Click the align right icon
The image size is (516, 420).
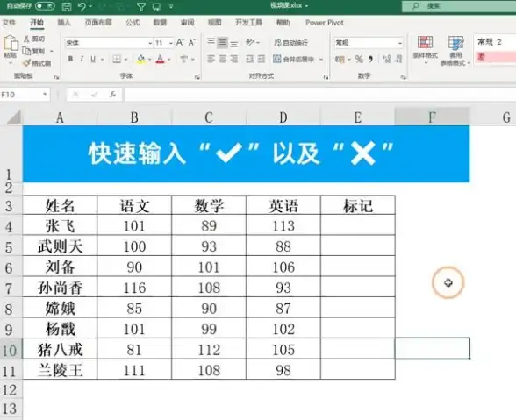click(x=234, y=60)
